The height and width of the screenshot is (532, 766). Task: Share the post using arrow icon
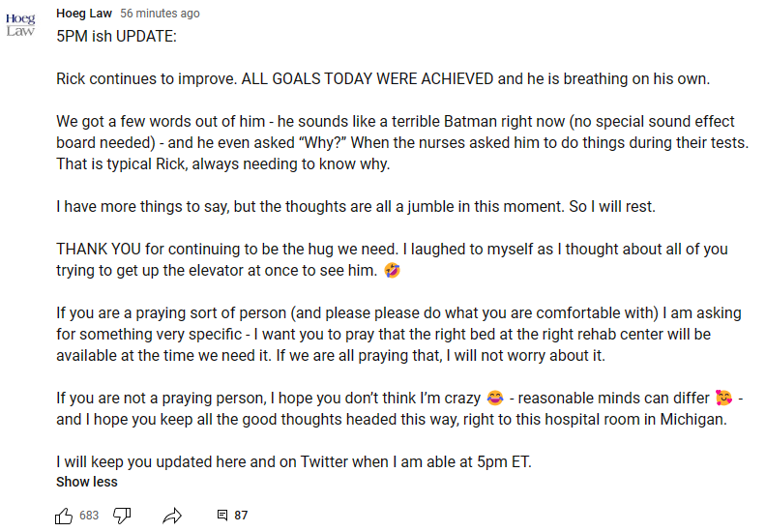172,516
